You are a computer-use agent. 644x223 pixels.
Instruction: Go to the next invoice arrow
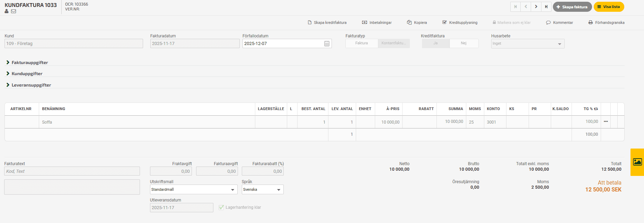pos(536,7)
